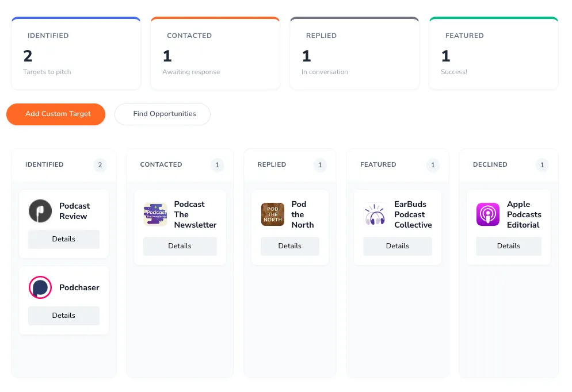Open Details for Podcast Review
The height and width of the screenshot is (392, 572).
(64, 239)
